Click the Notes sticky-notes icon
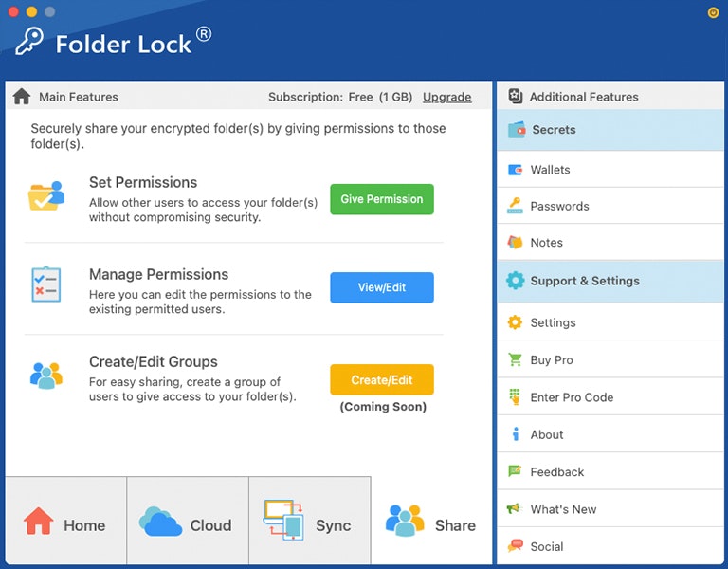The image size is (728, 569). (515, 242)
